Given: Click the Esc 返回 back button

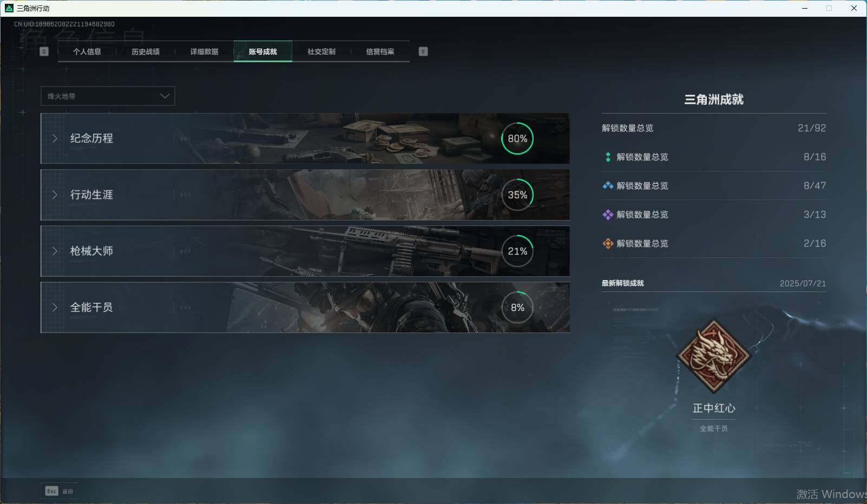Looking at the screenshot, I should pos(60,491).
